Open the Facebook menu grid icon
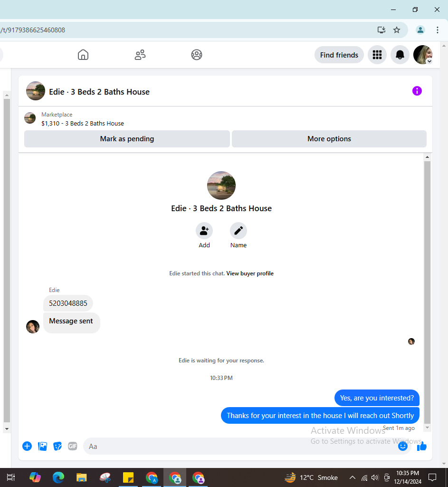Viewport: 448px width, 487px height. 377,55
